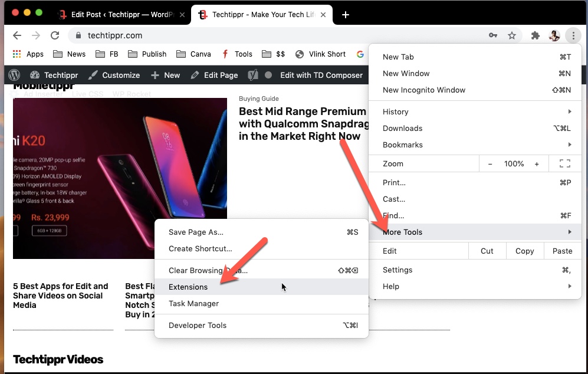Click Edit Page in admin bar
Viewport: 588px width, 374px height.
click(214, 75)
